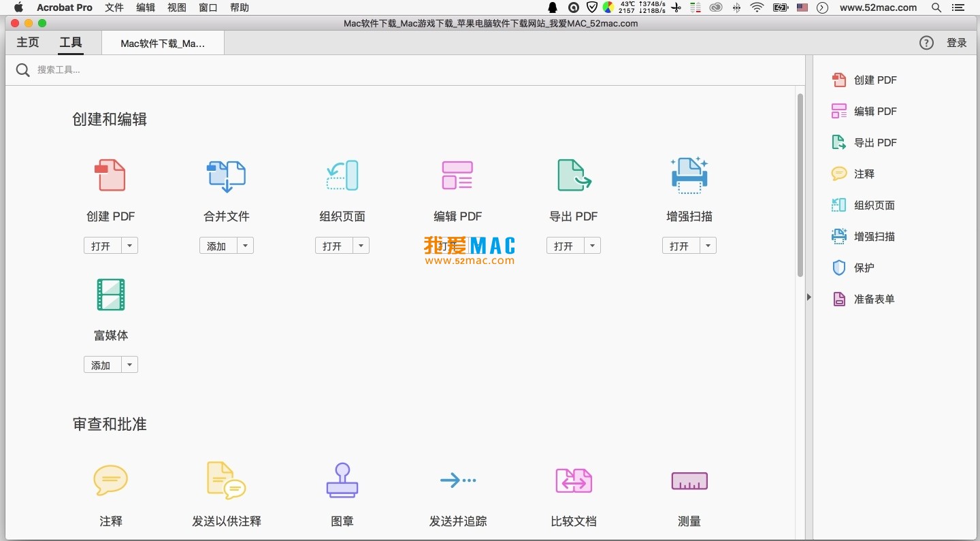Open macOS Spotlight search icon

(x=936, y=7)
